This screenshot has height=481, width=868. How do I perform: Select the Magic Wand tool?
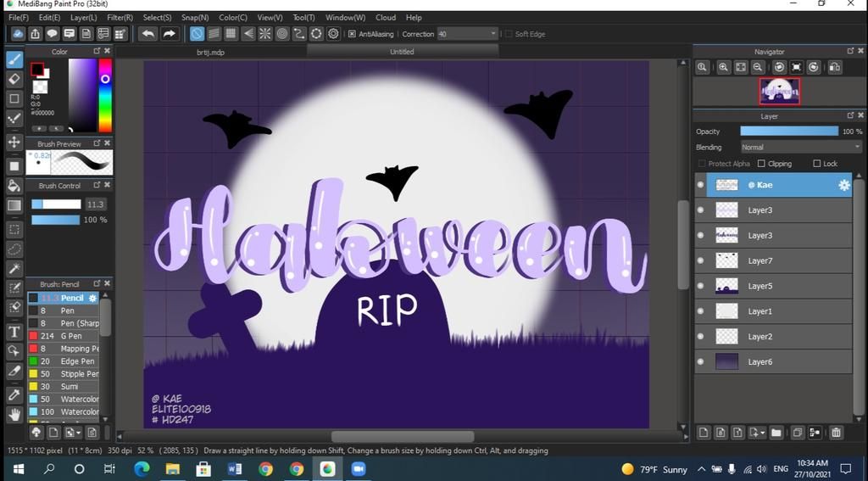pyautogui.click(x=14, y=269)
